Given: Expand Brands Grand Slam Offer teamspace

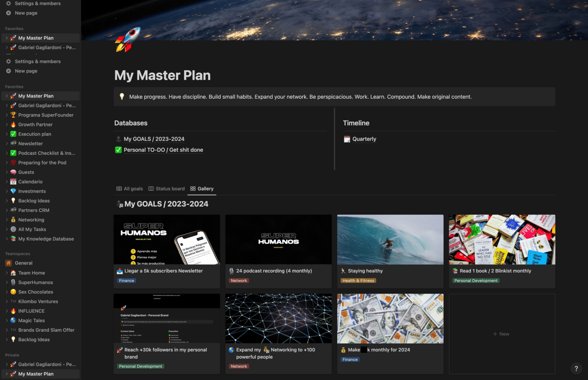Looking at the screenshot, I should [x=6, y=330].
